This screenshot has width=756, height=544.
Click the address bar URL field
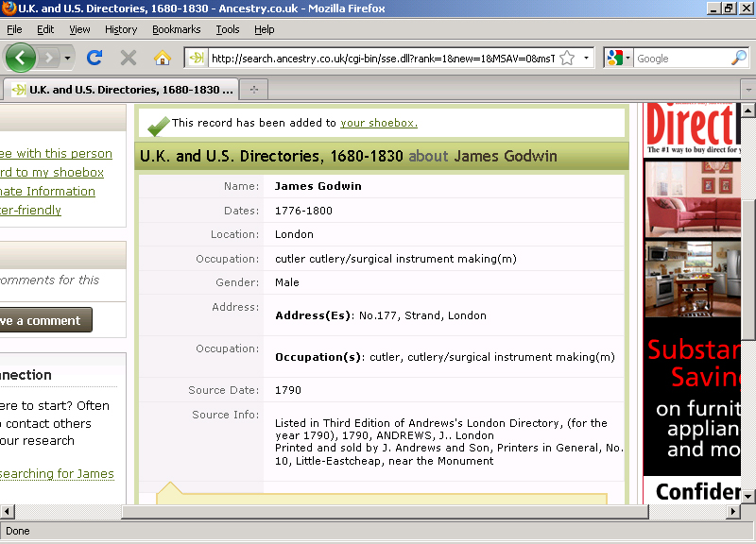(384, 59)
